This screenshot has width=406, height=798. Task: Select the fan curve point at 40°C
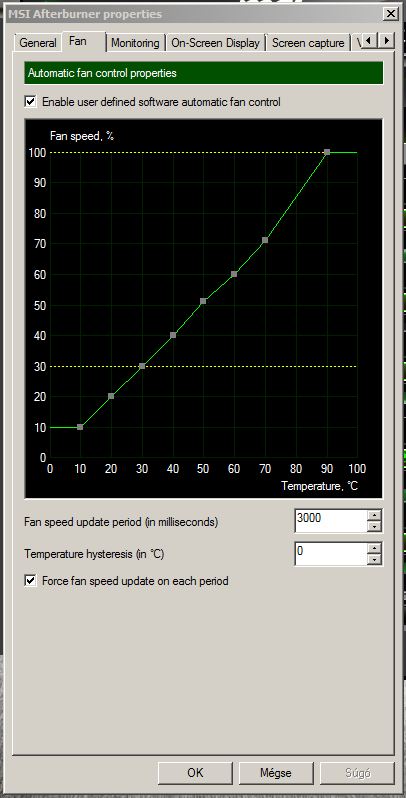click(173, 335)
